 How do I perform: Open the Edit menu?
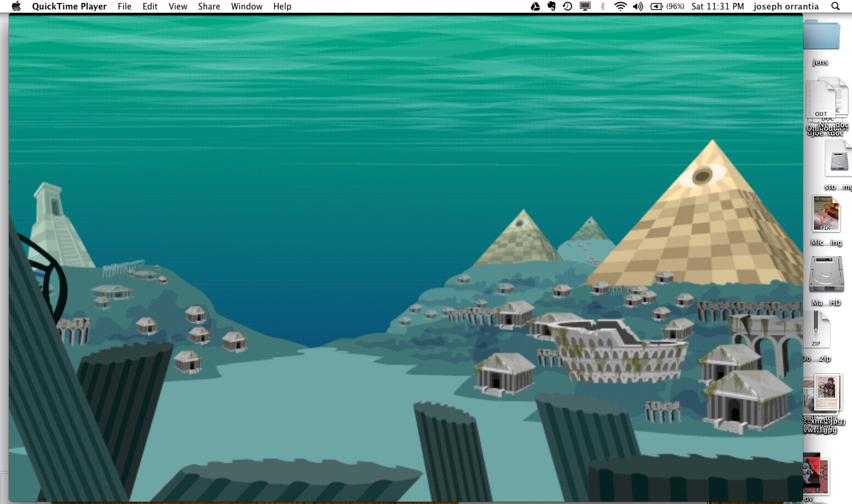(x=150, y=7)
